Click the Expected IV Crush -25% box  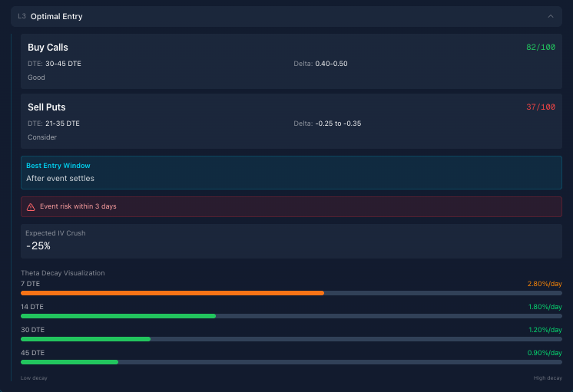point(291,239)
